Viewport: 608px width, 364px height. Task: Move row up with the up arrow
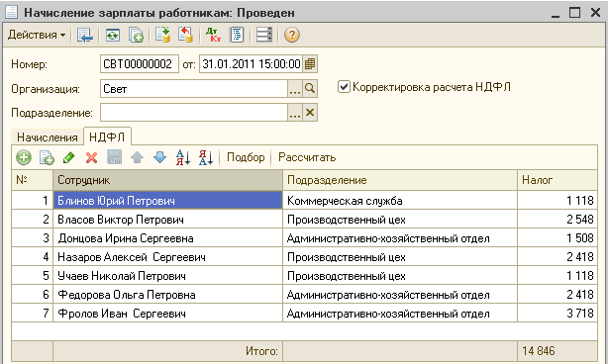pos(137,157)
